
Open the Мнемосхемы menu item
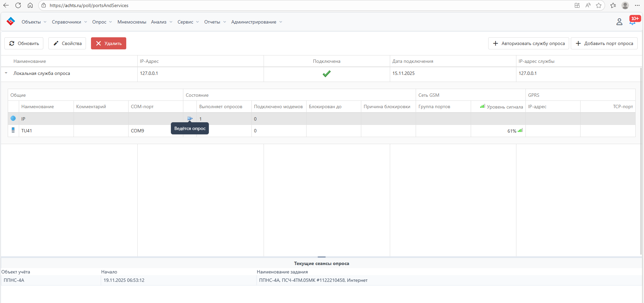click(x=132, y=22)
